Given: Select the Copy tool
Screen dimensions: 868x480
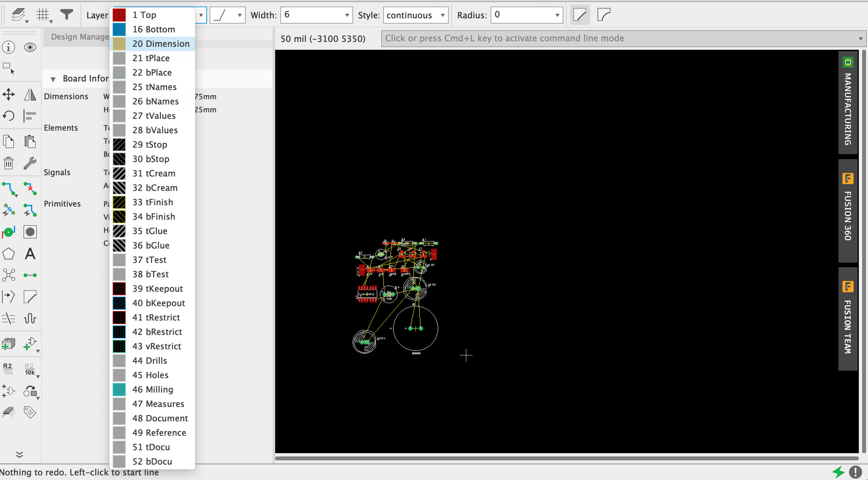Looking at the screenshot, I should pos(9,141).
